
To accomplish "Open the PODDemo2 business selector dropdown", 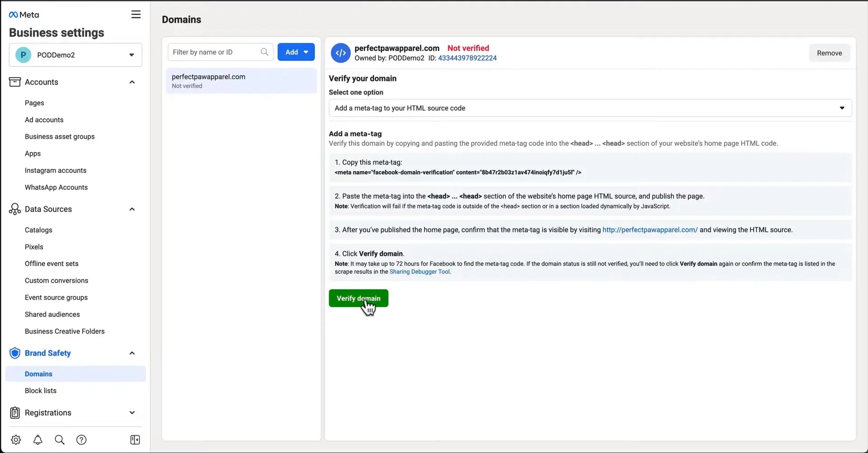I will coord(75,55).
